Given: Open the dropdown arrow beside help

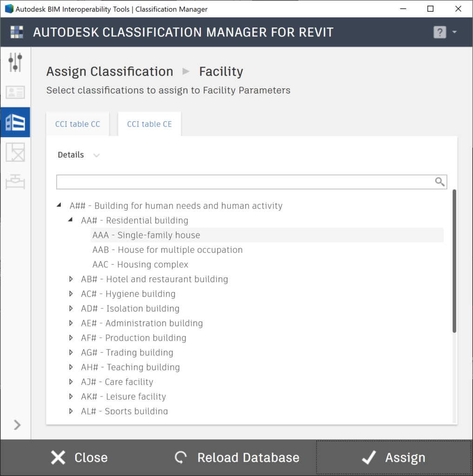Looking at the screenshot, I should click(x=454, y=32).
